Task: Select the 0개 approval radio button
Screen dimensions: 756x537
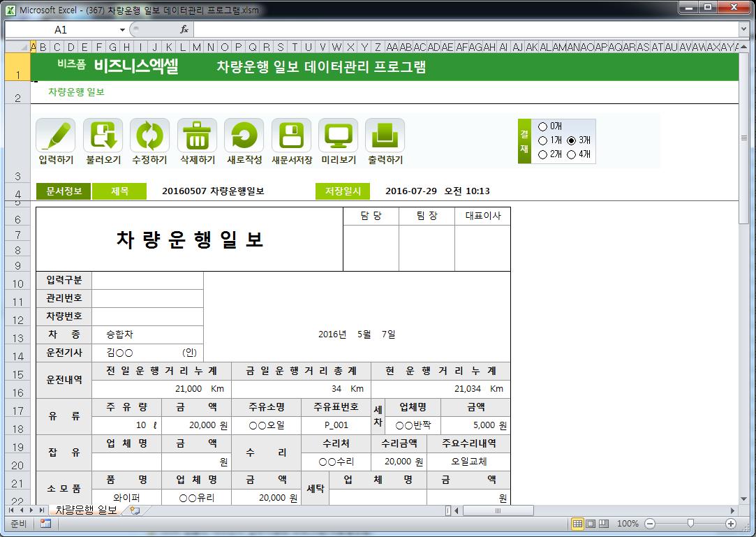Action: [x=543, y=126]
